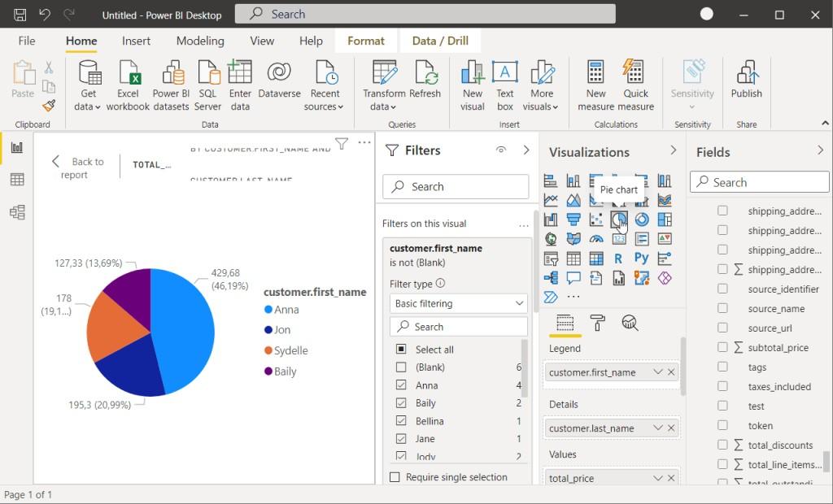Choose the Decomposition tree visual
This screenshot has width=833, height=504.
[551, 278]
